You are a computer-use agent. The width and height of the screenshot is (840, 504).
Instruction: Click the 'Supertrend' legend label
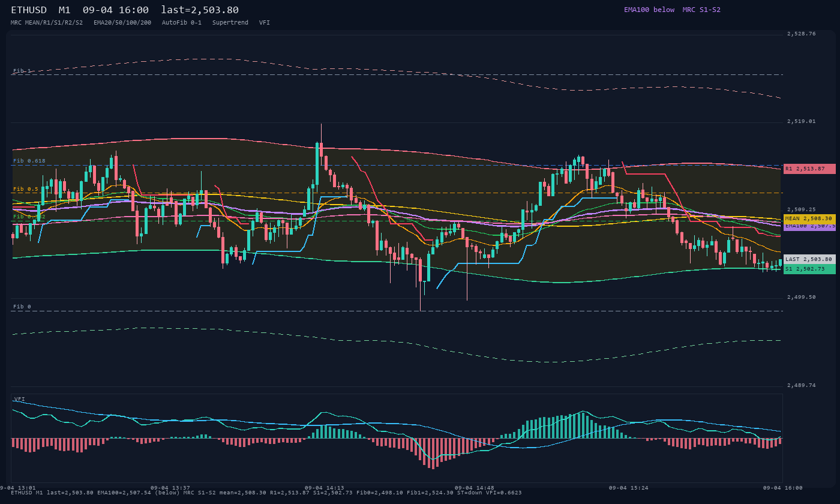(x=230, y=23)
